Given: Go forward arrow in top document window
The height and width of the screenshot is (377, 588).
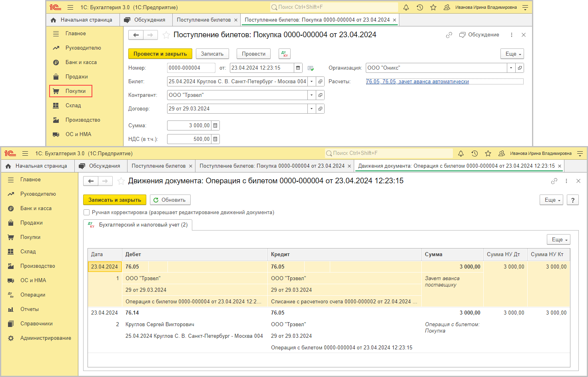Looking at the screenshot, I should [x=150, y=35].
